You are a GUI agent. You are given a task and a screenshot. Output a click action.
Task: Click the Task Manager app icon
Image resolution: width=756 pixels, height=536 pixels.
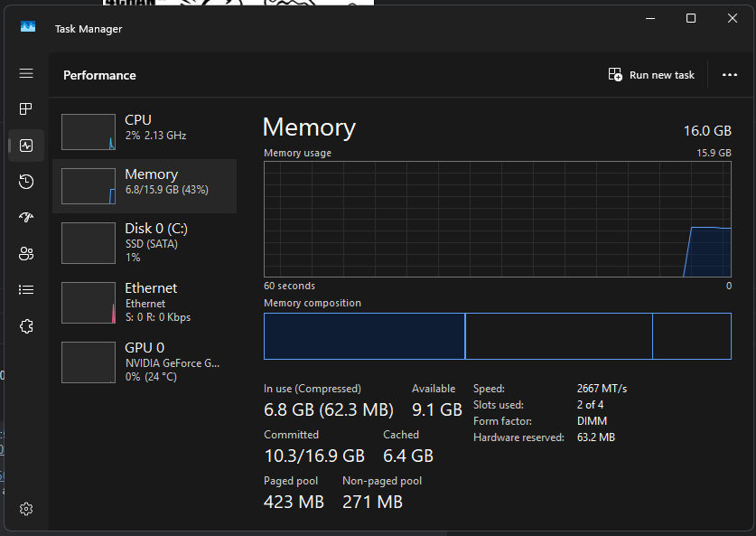pos(28,26)
